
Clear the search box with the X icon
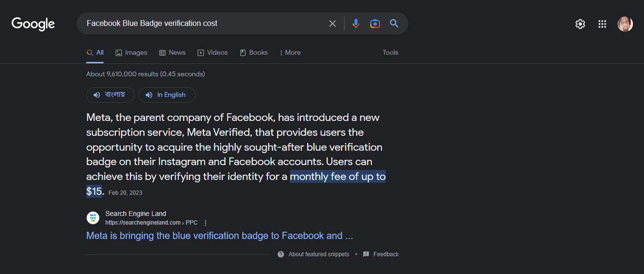click(332, 24)
